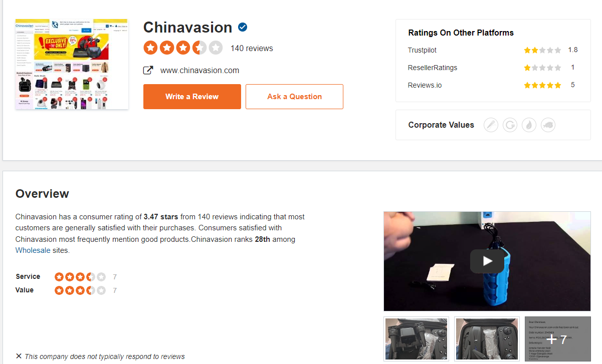
Task: Select the turtle Corporate Values icon
Action: tap(548, 125)
